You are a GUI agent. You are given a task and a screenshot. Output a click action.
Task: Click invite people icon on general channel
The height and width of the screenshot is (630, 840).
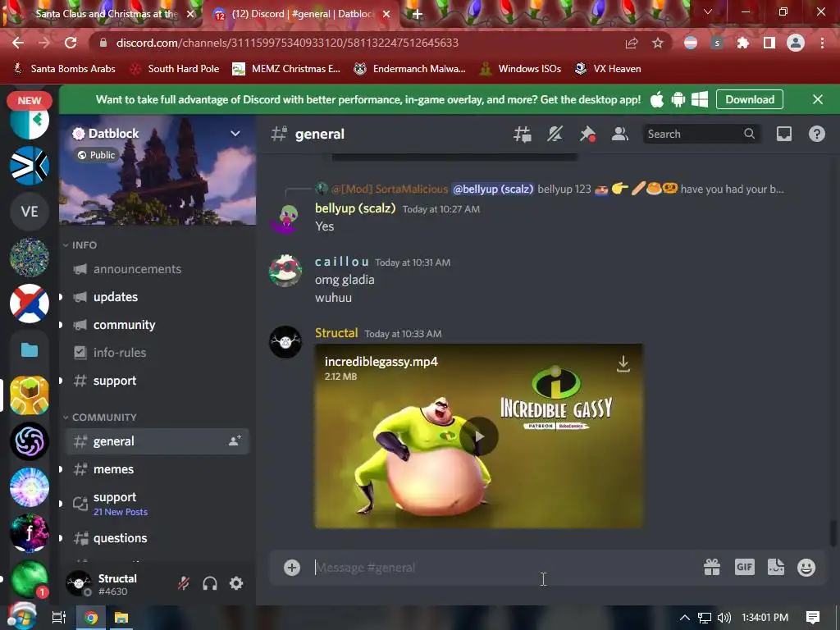[235, 441]
